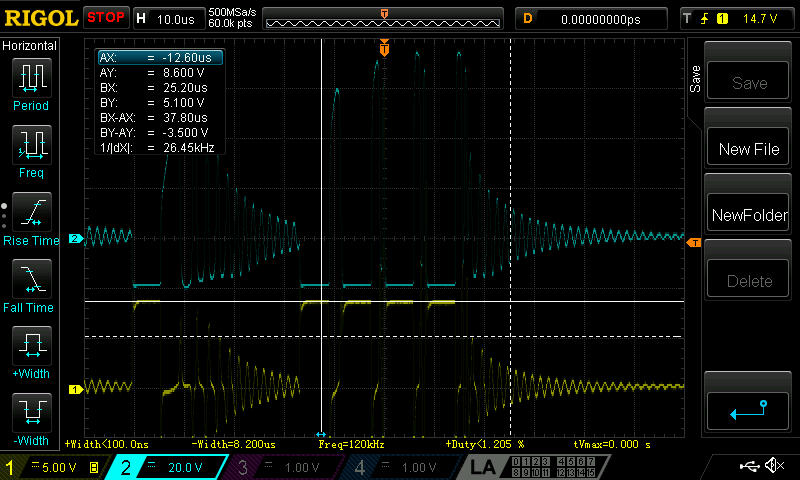The width and height of the screenshot is (800, 480).
Task: Click the Delete button
Action: pos(748,281)
